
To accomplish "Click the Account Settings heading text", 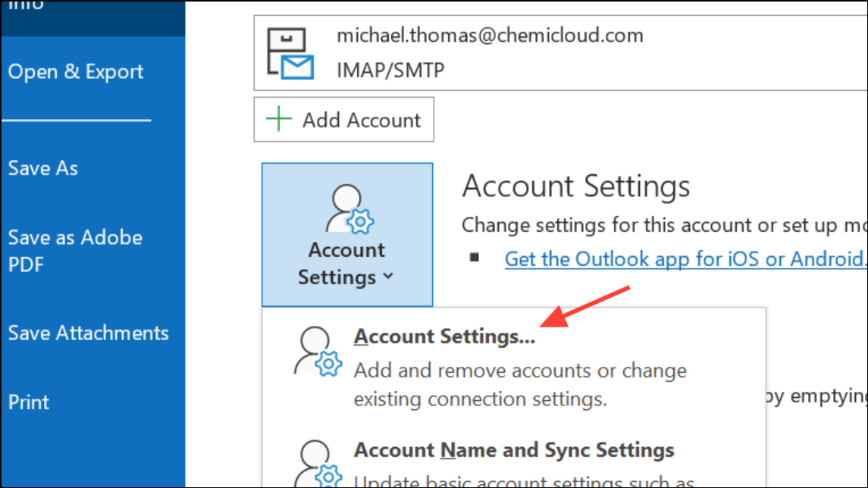I will pos(576,186).
